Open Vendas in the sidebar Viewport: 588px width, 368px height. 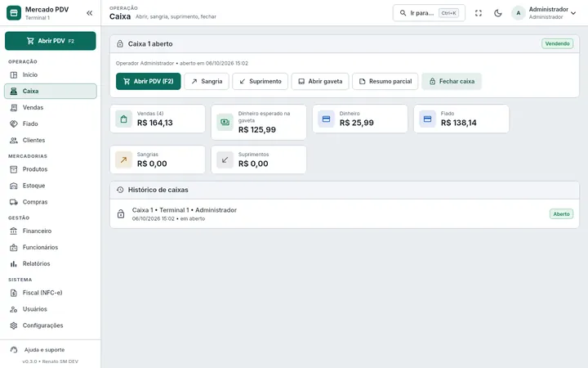pyautogui.click(x=51, y=107)
